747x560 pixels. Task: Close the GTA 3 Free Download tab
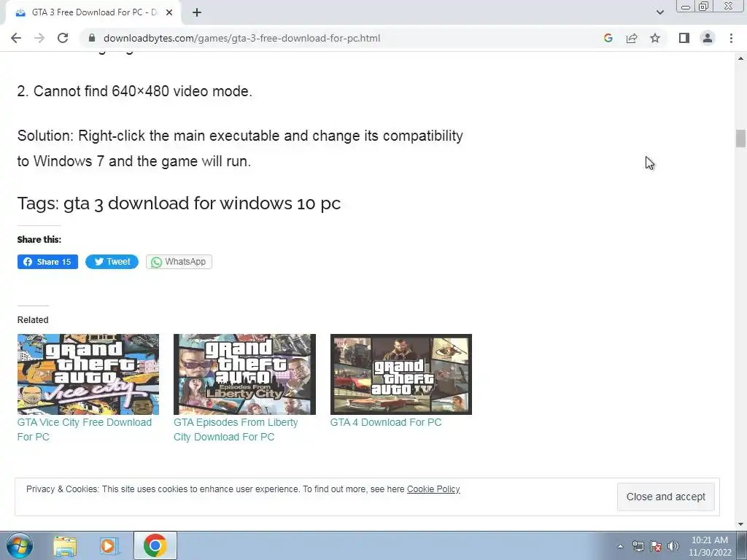click(169, 13)
